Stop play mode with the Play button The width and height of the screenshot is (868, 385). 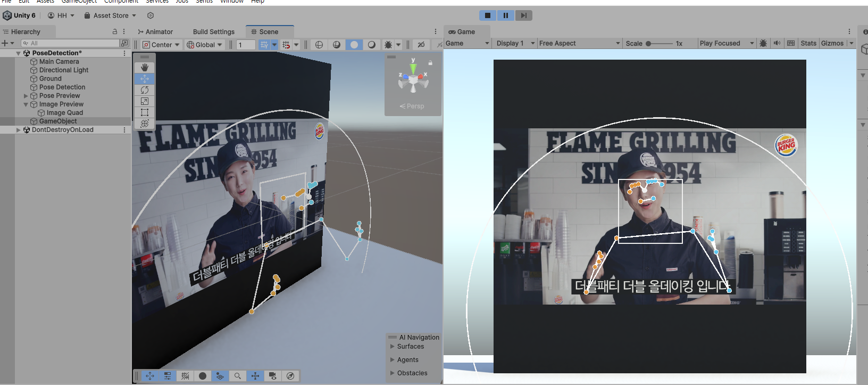click(x=488, y=15)
